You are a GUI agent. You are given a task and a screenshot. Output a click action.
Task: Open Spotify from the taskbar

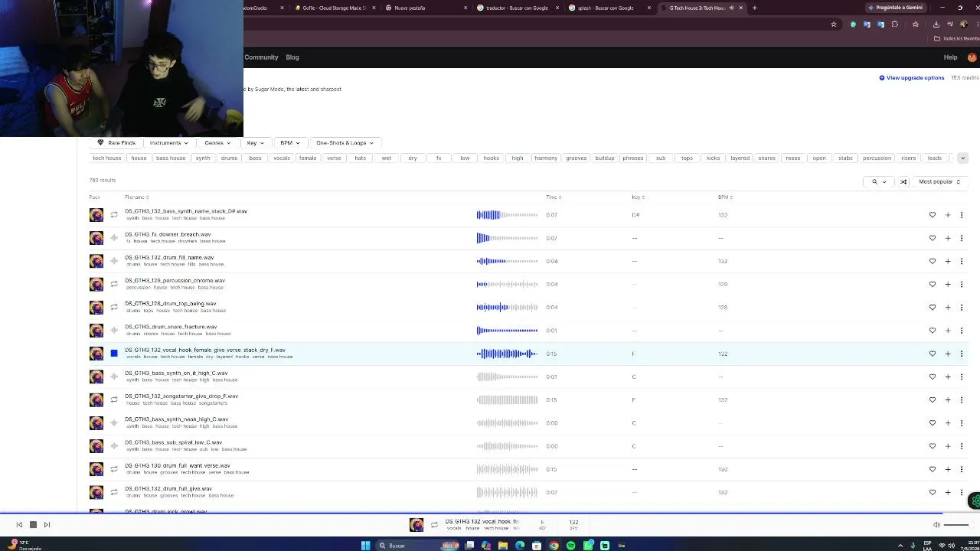[x=571, y=545]
